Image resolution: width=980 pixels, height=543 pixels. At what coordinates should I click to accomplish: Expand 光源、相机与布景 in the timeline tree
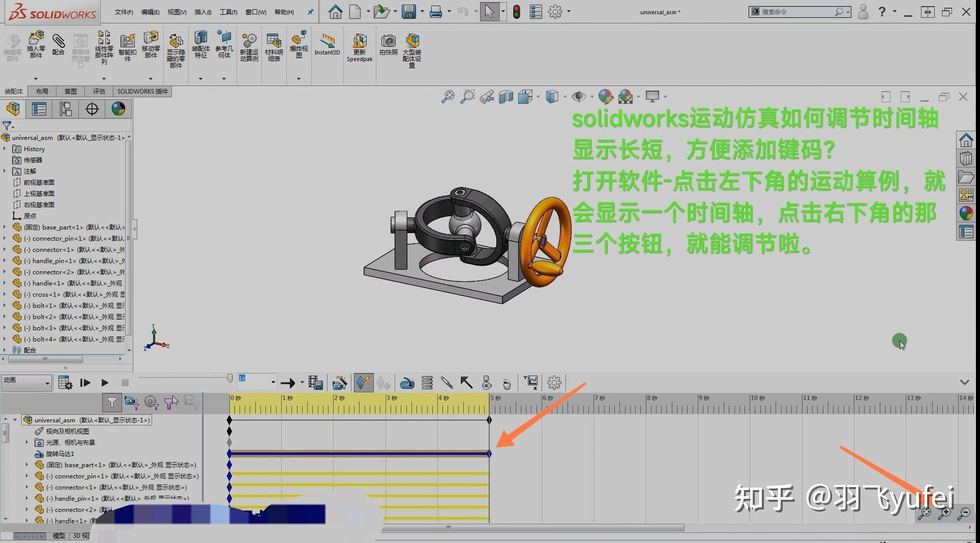click(x=27, y=442)
